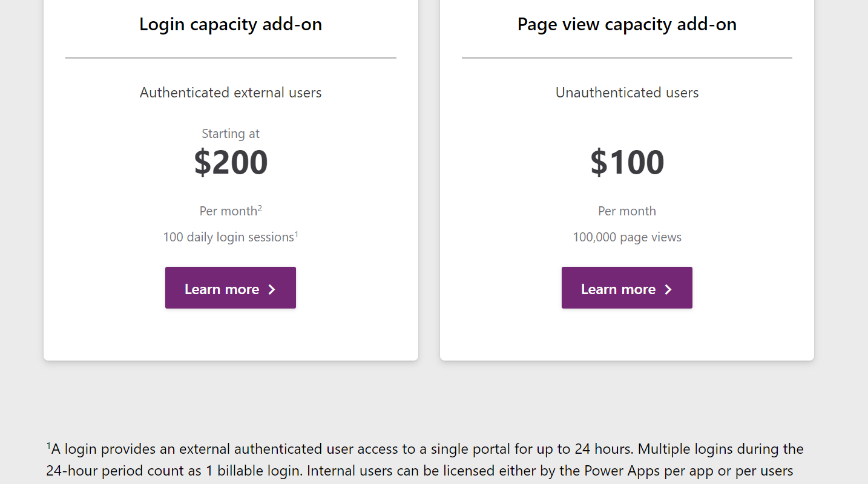Click Per month text in Page view card
The height and width of the screenshot is (484, 868).
coord(627,211)
